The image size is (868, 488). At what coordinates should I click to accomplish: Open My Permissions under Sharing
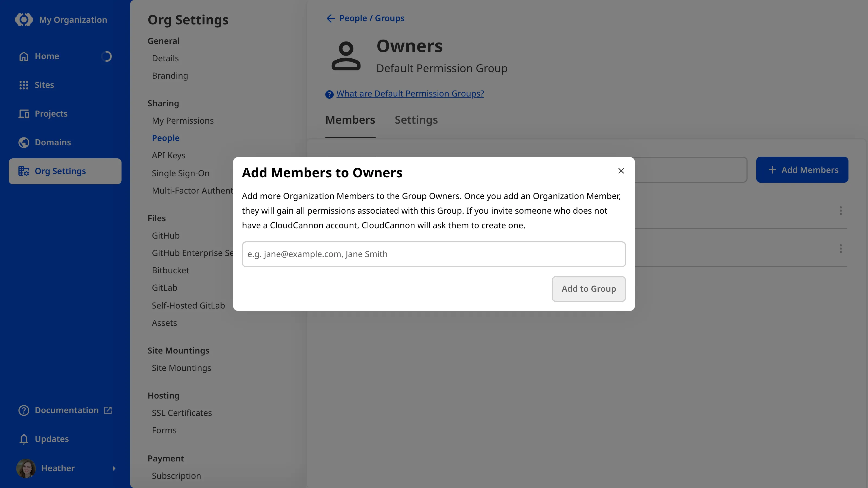point(183,121)
